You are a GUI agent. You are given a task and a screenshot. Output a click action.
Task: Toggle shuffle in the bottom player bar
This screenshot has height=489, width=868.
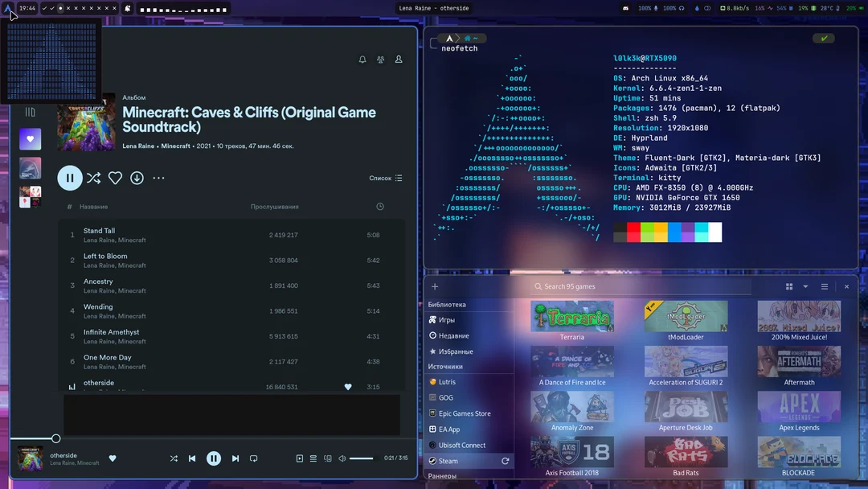pyautogui.click(x=174, y=458)
